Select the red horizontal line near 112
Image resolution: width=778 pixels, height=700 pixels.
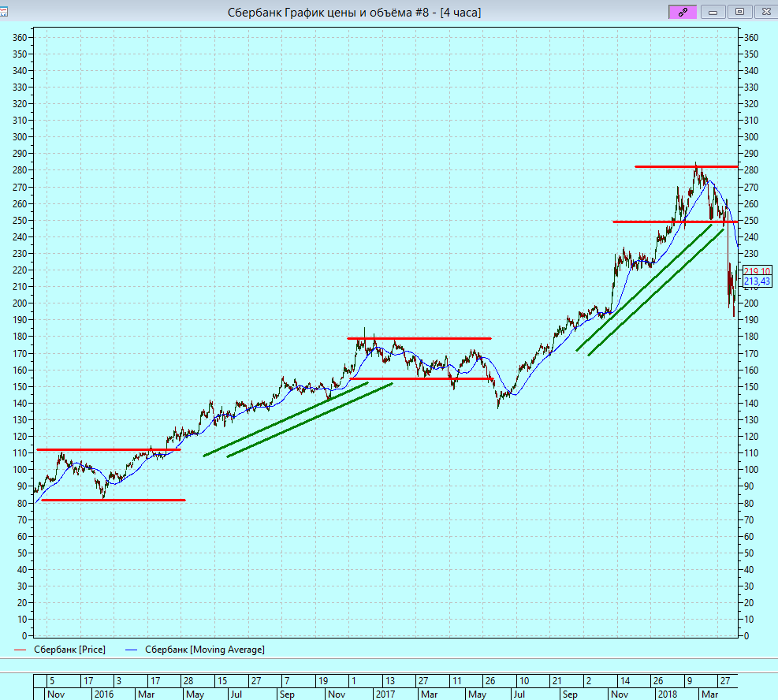pos(109,450)
